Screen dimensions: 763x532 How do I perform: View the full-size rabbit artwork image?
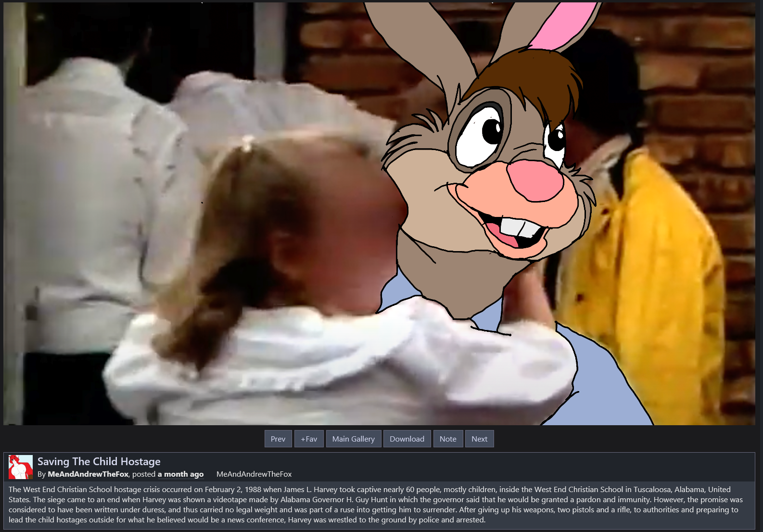tap(379, 214)
